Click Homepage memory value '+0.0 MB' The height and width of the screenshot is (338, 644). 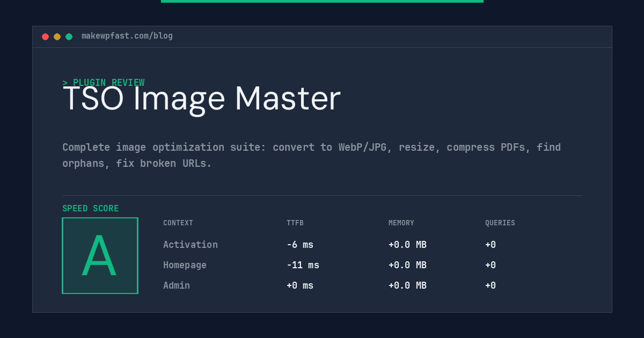pos(407,265)
